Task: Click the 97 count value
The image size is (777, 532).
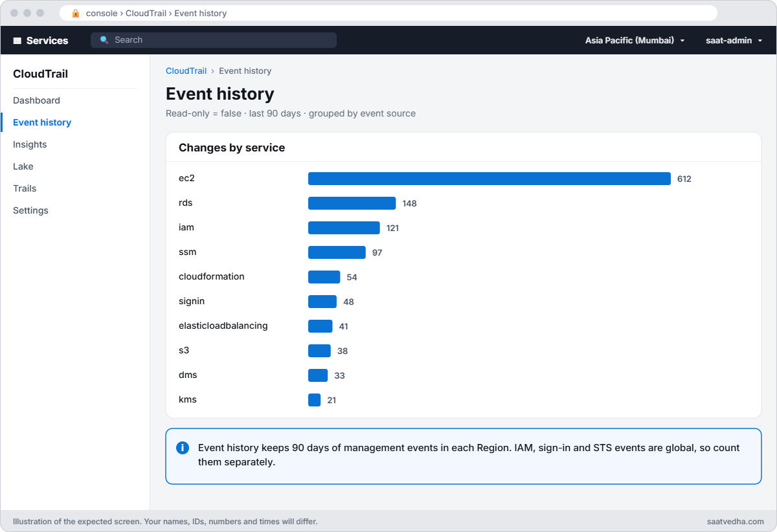Action: (377, 252)
